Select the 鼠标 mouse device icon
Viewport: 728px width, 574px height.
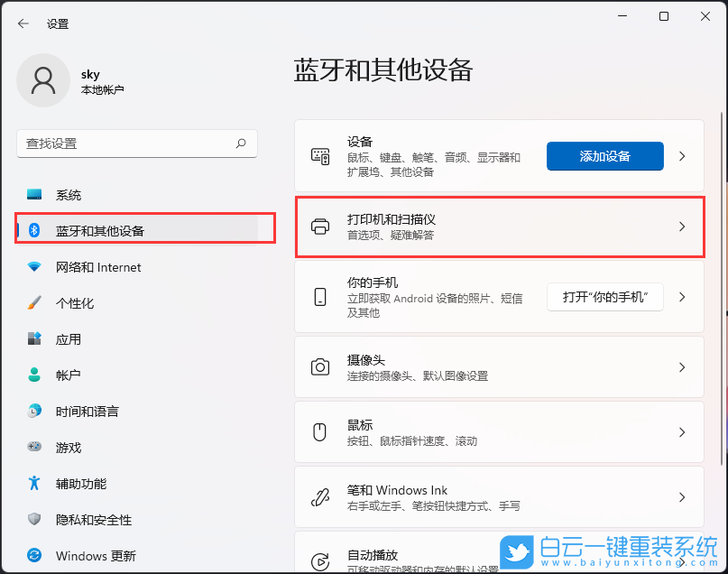(320, 431)
